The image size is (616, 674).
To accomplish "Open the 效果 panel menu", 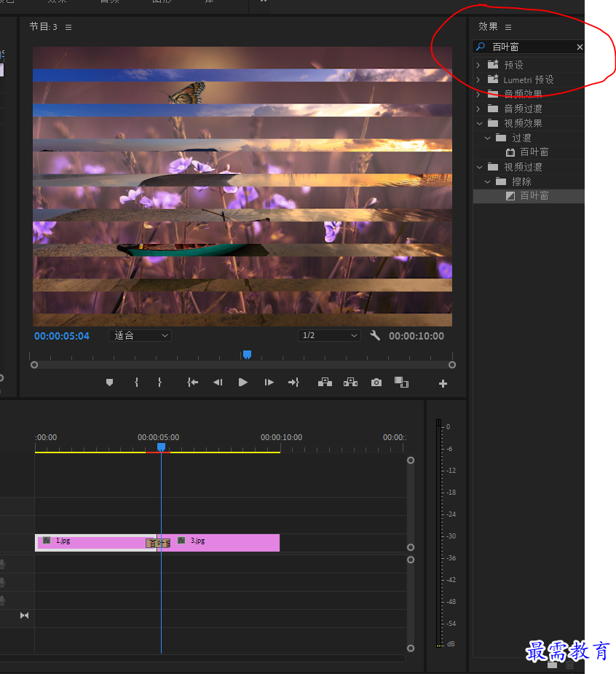I will pos(508,27).
